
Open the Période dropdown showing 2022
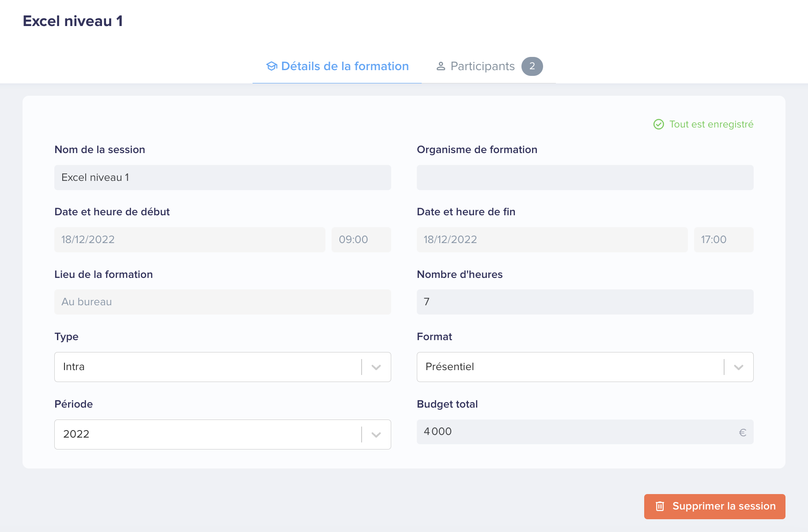[223, 435]
